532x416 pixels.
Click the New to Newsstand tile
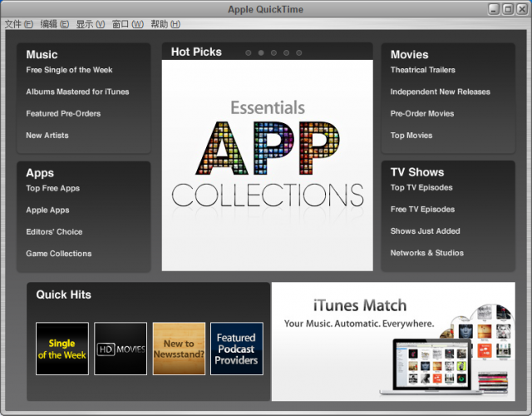tap(179, 349)
